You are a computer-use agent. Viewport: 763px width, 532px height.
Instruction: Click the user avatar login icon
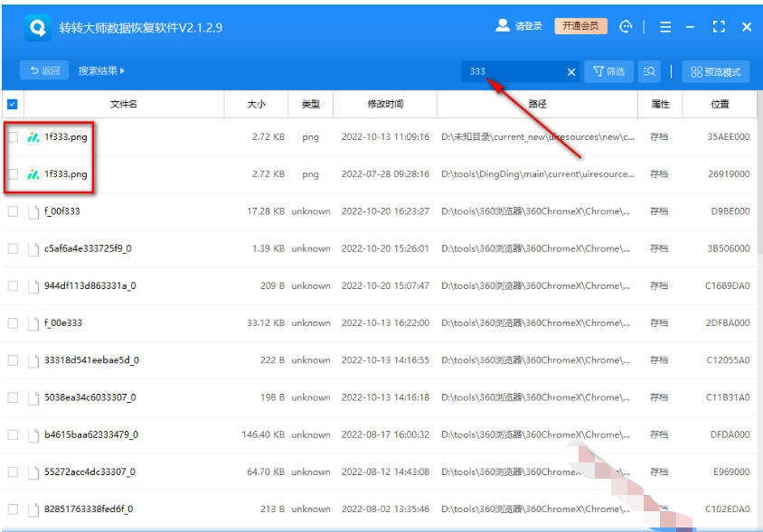(x=503, y=26)
